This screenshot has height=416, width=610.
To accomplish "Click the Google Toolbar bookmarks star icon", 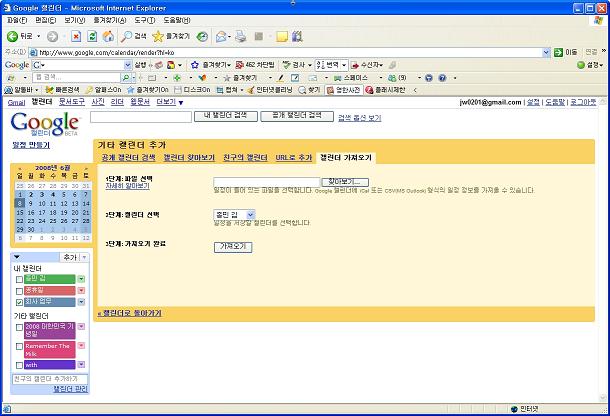I will (195, 65).
